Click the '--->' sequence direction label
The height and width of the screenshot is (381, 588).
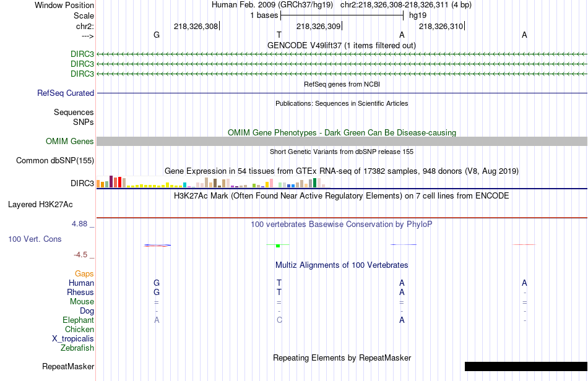(88, 36)
